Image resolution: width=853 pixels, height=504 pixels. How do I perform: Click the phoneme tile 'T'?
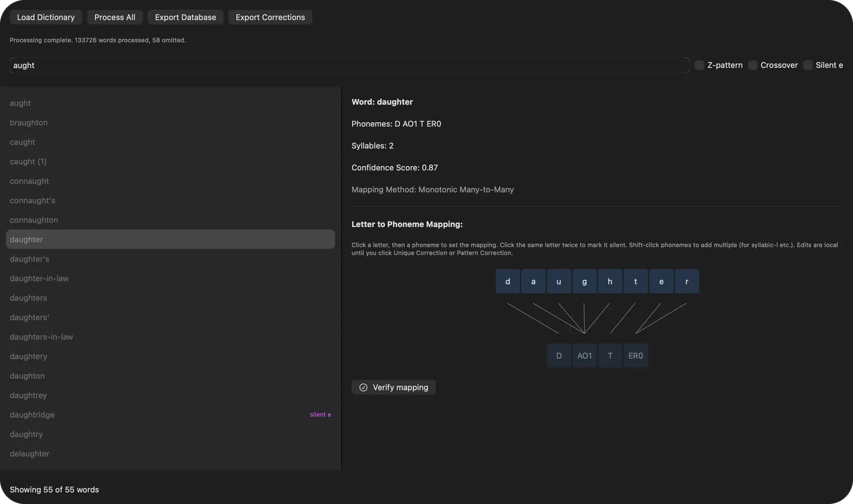point(610,356)
